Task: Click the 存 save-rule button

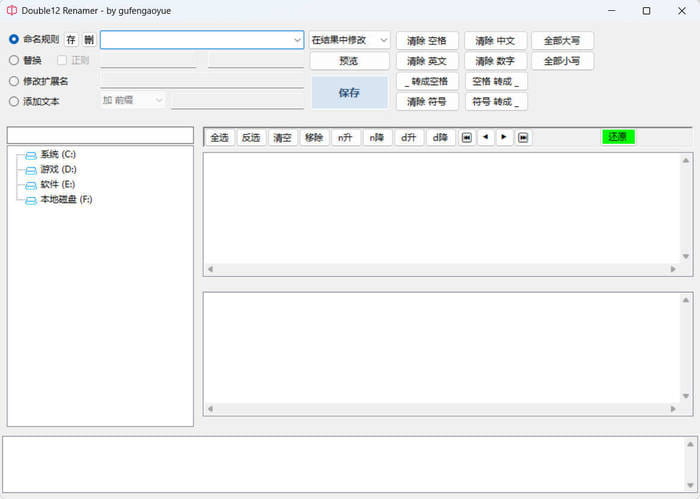Action: click(71, 40)
